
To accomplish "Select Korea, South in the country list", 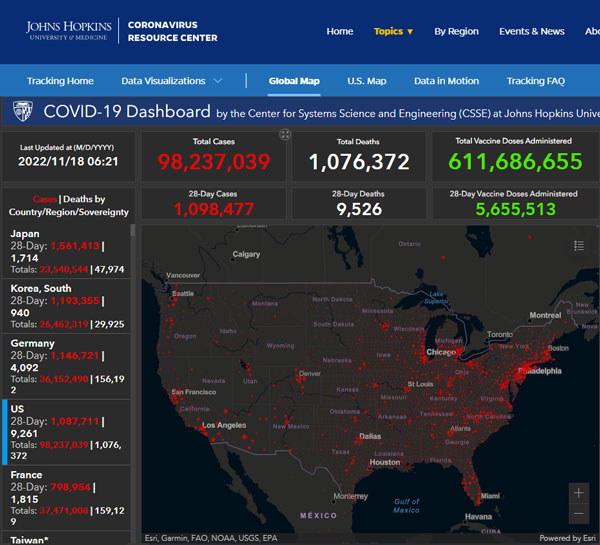I will (67, 306).
